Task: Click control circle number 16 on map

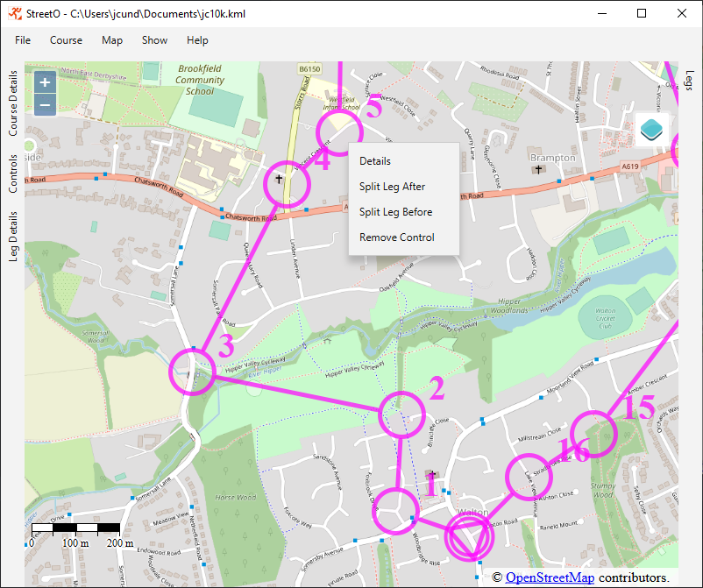Action: click(529, 477)
